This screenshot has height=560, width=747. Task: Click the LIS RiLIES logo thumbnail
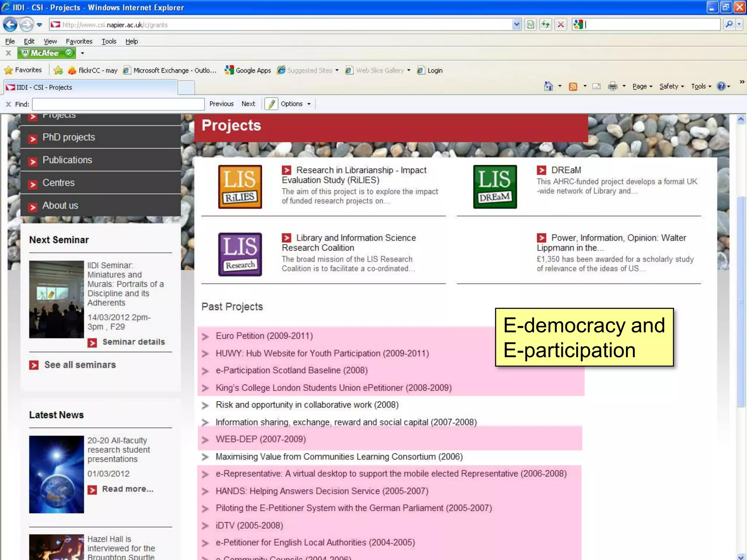[240, 187]
